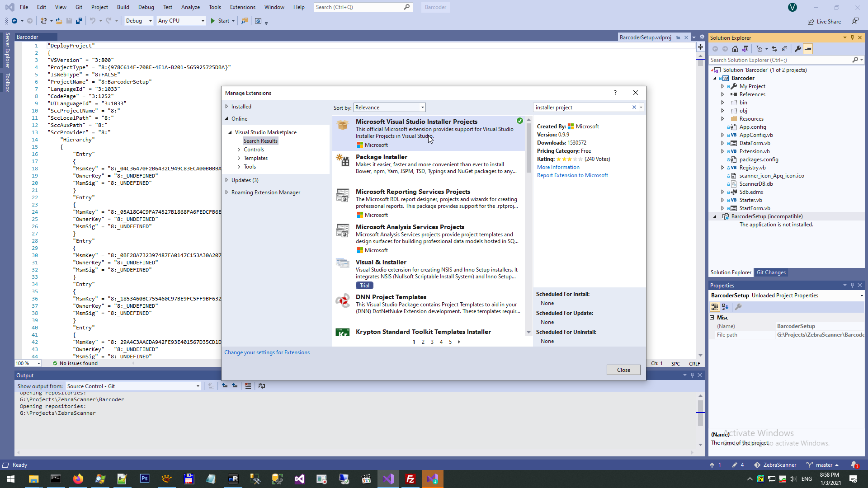Toggle Preview Selected Items in Solution Explorer
868x488 pixels.
click(808, 49)
